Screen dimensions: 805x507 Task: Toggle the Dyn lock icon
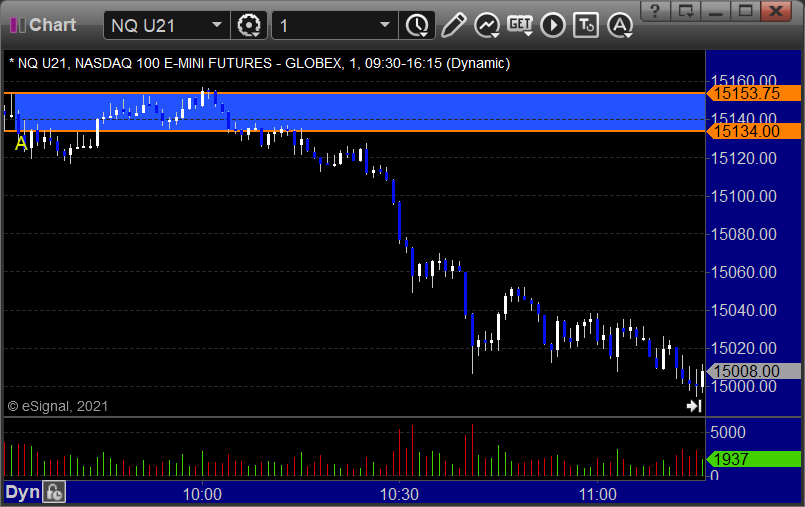(54, 492)
